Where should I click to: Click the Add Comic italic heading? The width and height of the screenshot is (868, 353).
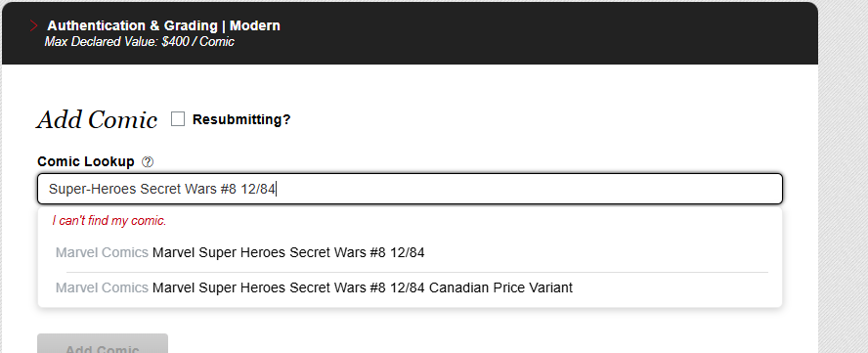click(97, 119)
